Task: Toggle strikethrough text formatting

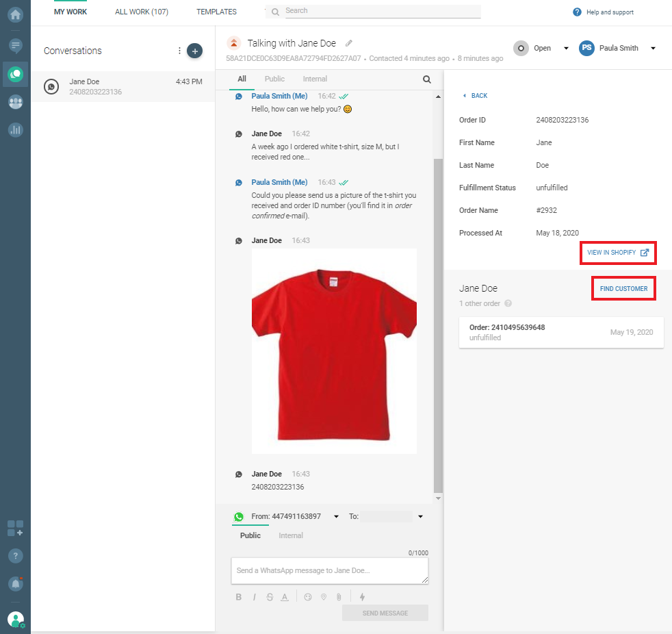Action: (269, 597)
